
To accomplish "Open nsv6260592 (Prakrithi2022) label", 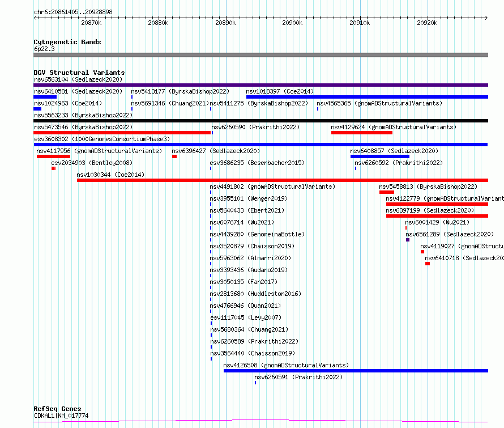I will 399,163.
